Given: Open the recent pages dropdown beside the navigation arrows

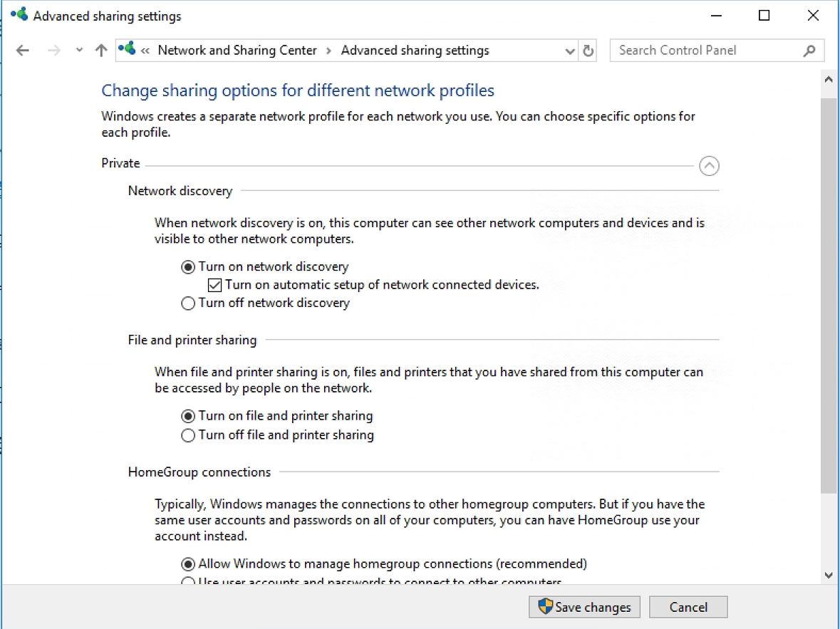Looking at the screenshot, I should [78, 51].
